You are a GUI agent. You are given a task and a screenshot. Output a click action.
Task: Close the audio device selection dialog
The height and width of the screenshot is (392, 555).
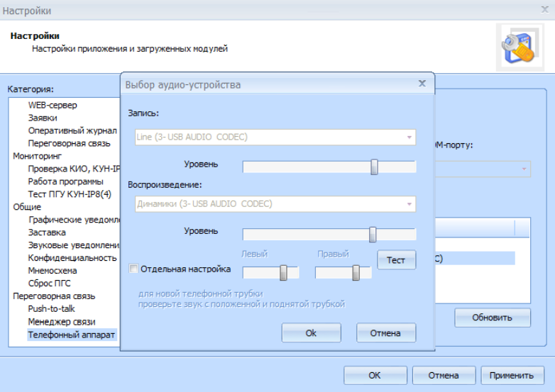click(x=422, y=84)
